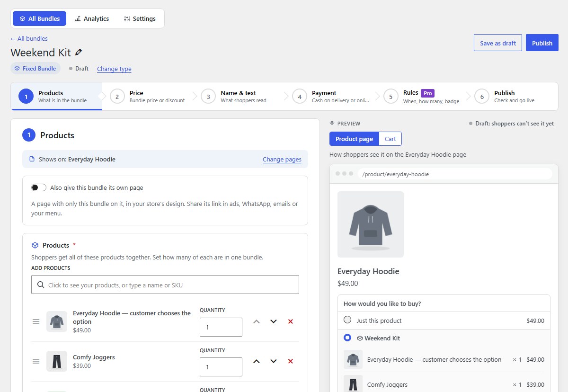Click the Add Products search field
The image size is (568, 392).
[x=165, y=285]
